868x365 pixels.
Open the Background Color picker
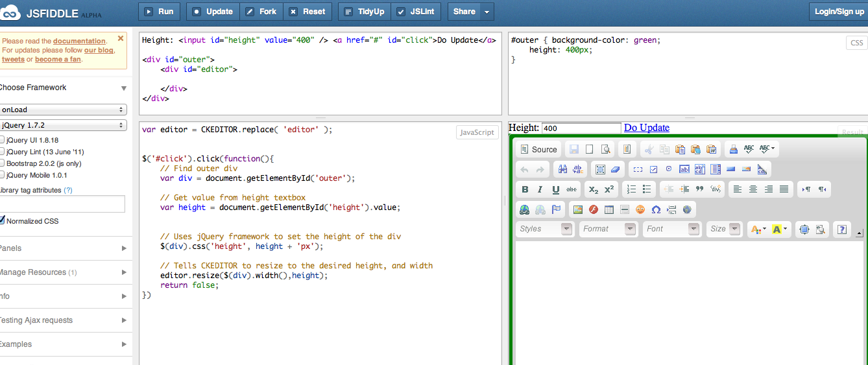[x=780, y=229]
